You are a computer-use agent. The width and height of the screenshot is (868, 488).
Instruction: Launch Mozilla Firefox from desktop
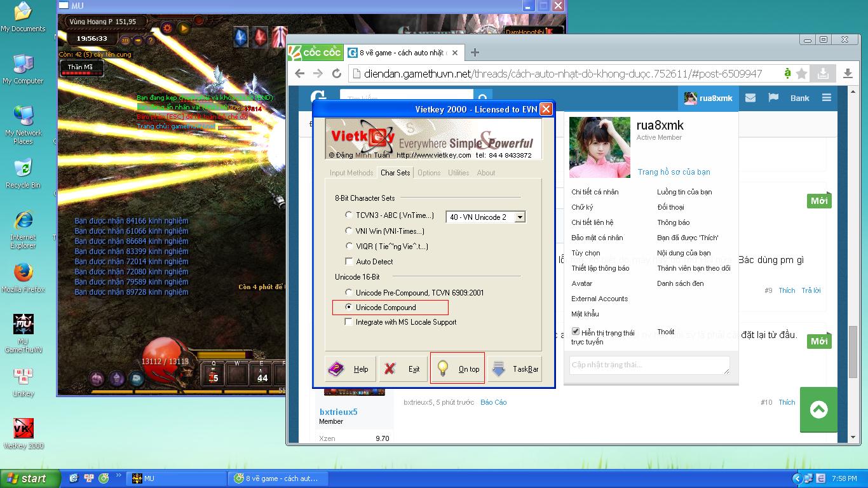pyautogui.click(x=23, y=278)
